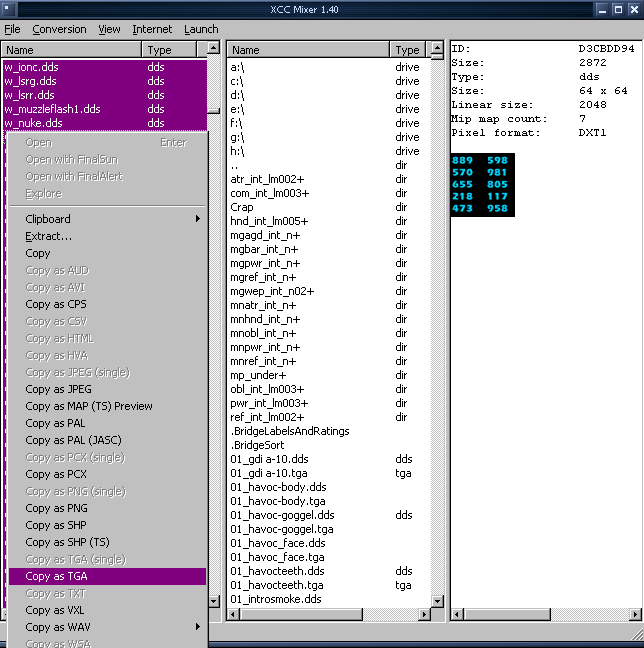Screen dimensions: 644x648
Task: Click Extract... in the context menu
Action: coord(49,236)
